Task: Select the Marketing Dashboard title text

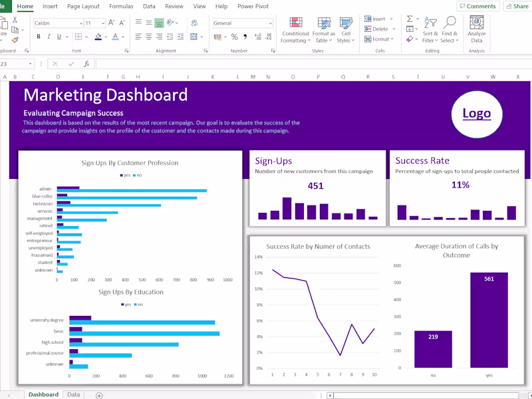Action: (x=105, y=94)
